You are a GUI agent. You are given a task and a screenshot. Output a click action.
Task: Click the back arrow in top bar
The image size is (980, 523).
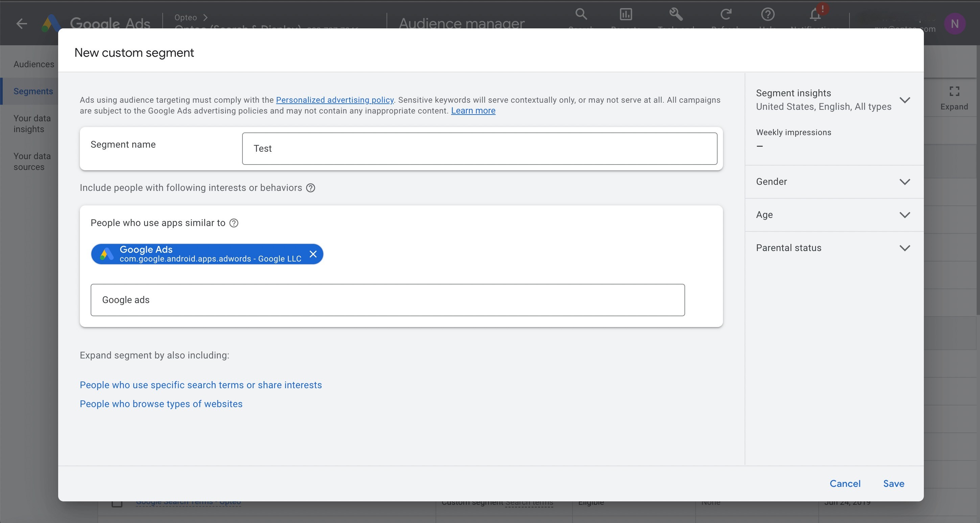click(22, 24)
